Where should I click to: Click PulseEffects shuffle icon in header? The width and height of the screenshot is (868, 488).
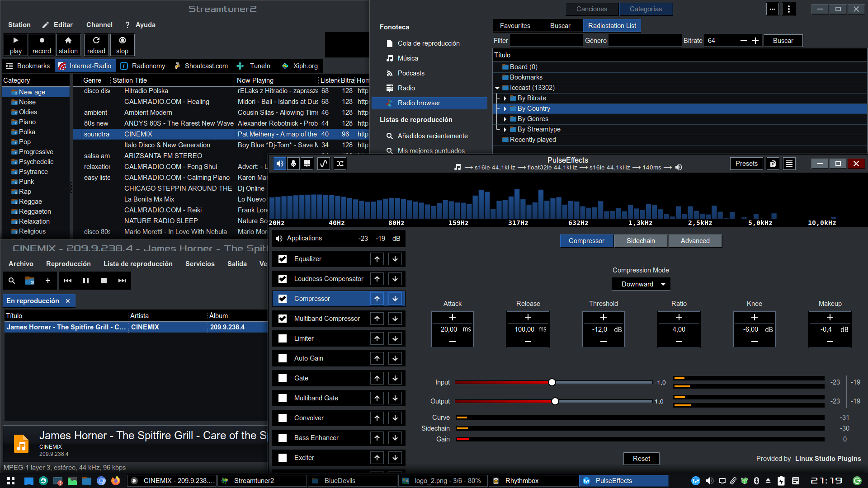click(340, 164)
